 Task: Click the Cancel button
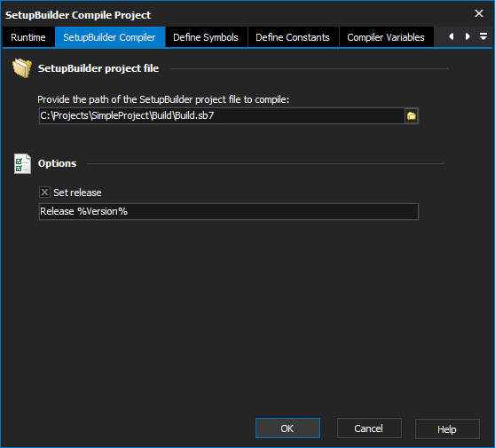(369, 428)
